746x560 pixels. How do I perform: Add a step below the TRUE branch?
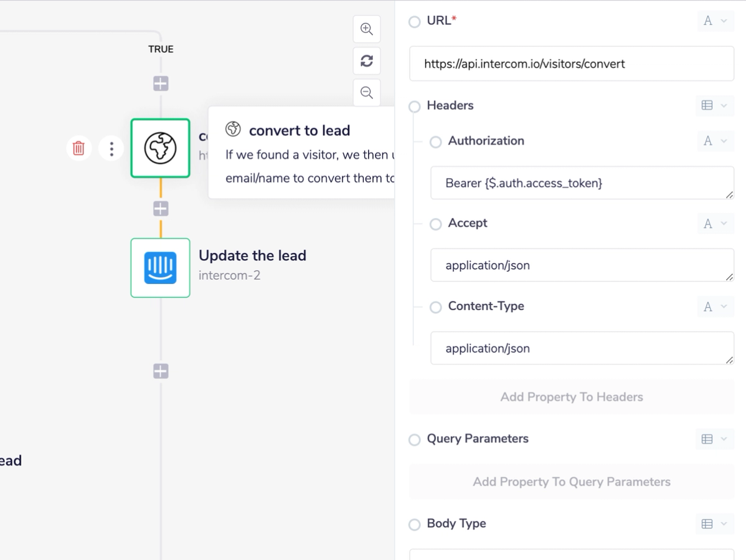tap(161, 83)
